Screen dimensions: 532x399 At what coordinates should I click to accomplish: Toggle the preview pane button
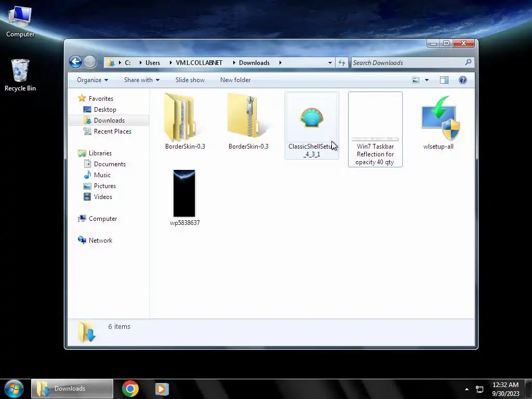(x=444, y=80)
